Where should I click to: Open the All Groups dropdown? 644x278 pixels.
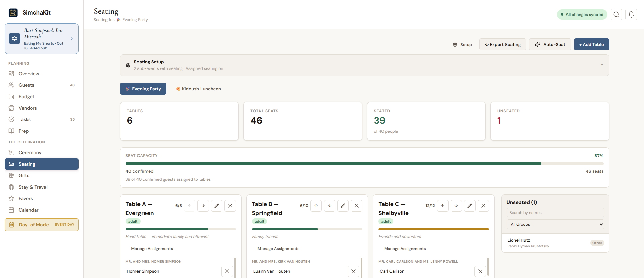click(x=555, y=224)
